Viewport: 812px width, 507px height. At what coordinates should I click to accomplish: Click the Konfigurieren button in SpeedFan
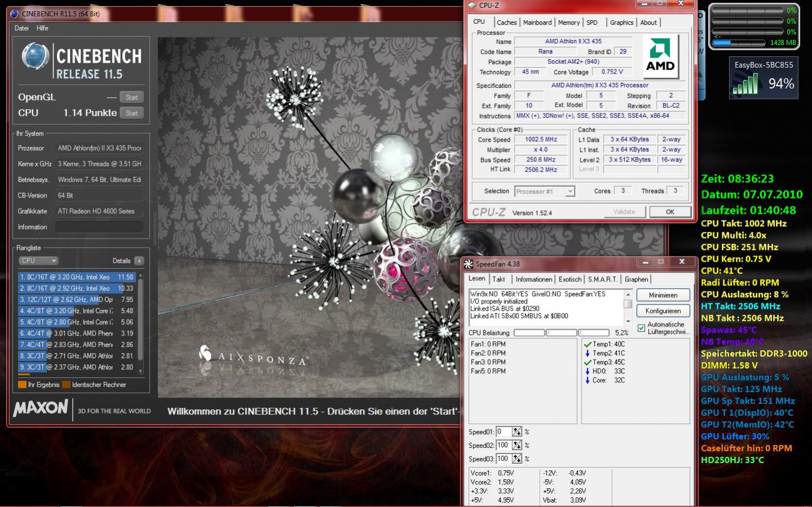point(663,311)
